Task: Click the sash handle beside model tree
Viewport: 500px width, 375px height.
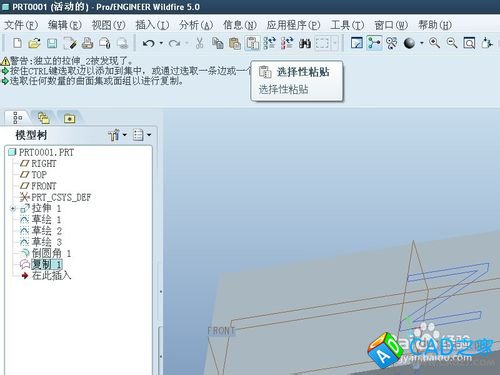Action: tap(161, 291)
